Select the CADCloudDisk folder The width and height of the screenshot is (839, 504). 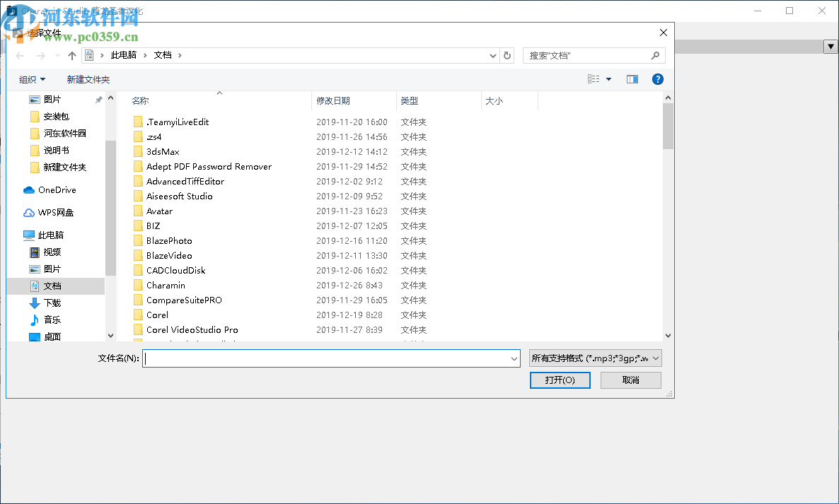(x=175, y=271)
